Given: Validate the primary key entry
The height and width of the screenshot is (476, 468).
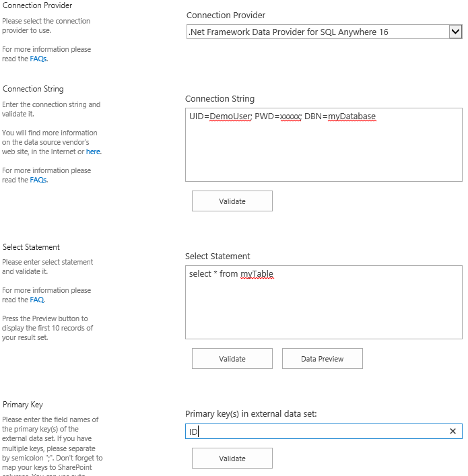Looking at the screenshot, I should [x=232, y=458].
